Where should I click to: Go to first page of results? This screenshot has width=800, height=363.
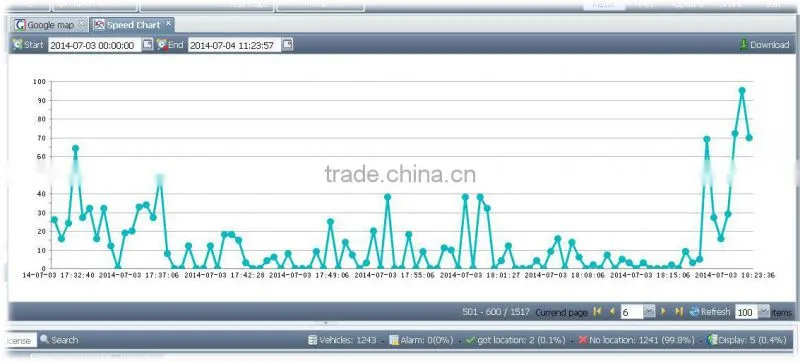click(597, 311)
